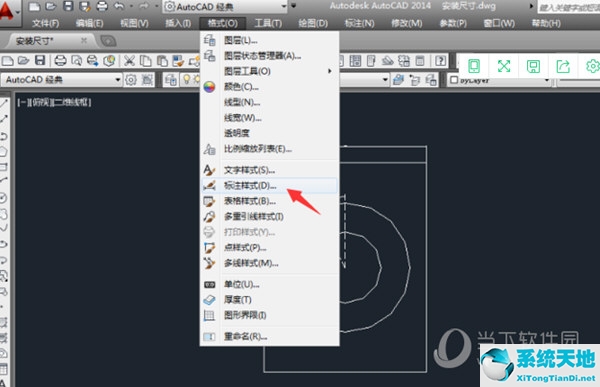Screen dimensions: 600x387
Task: Click the Workspace Settings gear icon
Action: 131,80
